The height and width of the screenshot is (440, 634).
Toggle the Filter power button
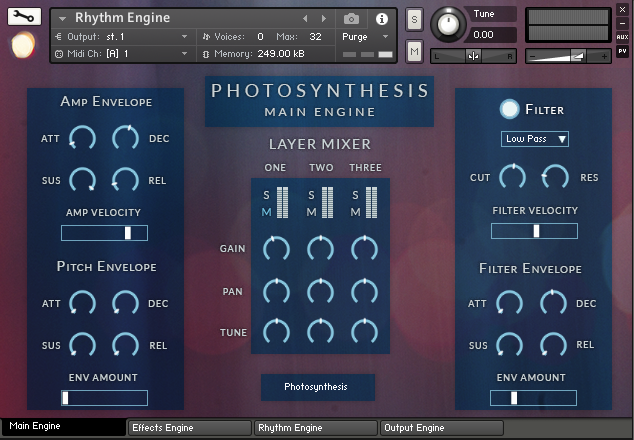(x=509, y=109)
